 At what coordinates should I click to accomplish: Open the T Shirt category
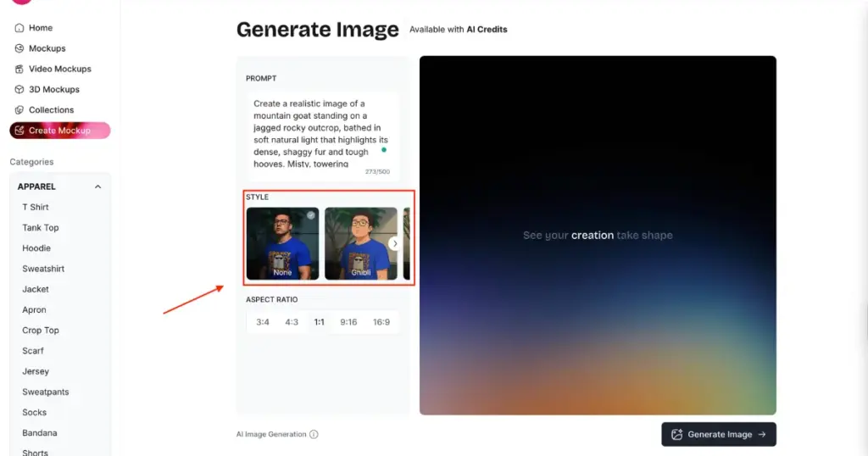36,207
